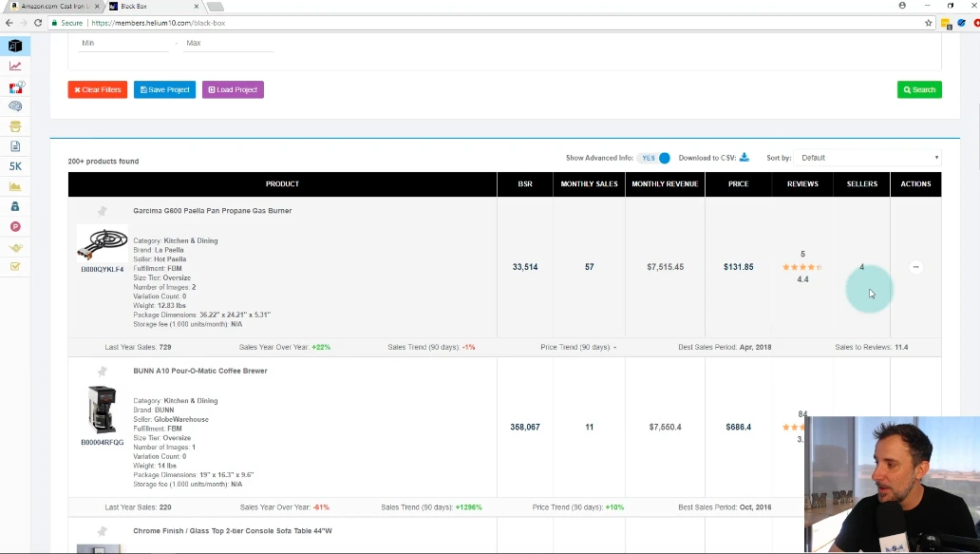Open Black Box tool in sidebar
The image size is (980, 554).
point(15,46)
